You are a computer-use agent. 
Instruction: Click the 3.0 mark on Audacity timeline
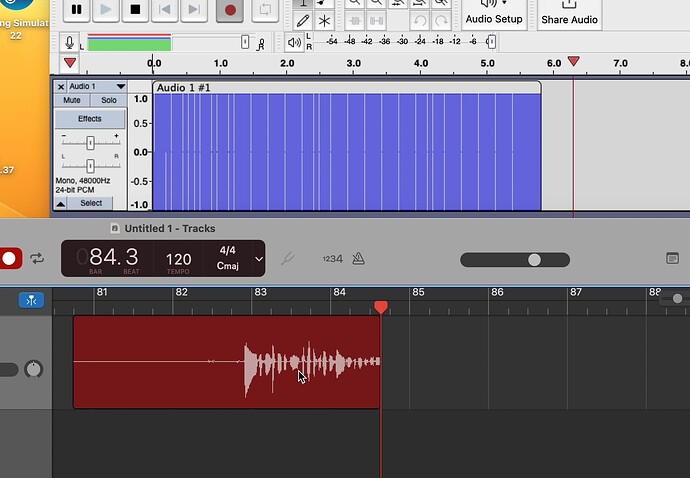point(353,63)
